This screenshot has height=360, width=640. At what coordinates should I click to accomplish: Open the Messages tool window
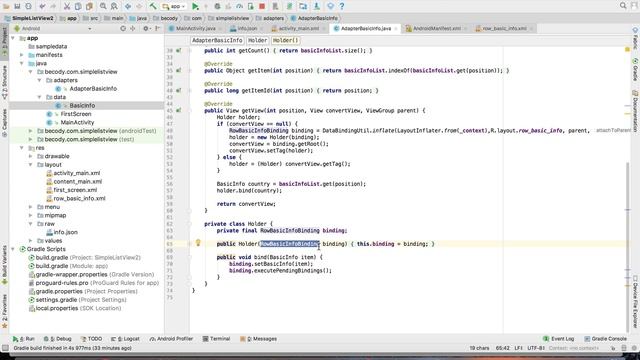pyautogui.click(x=258, y=339)
